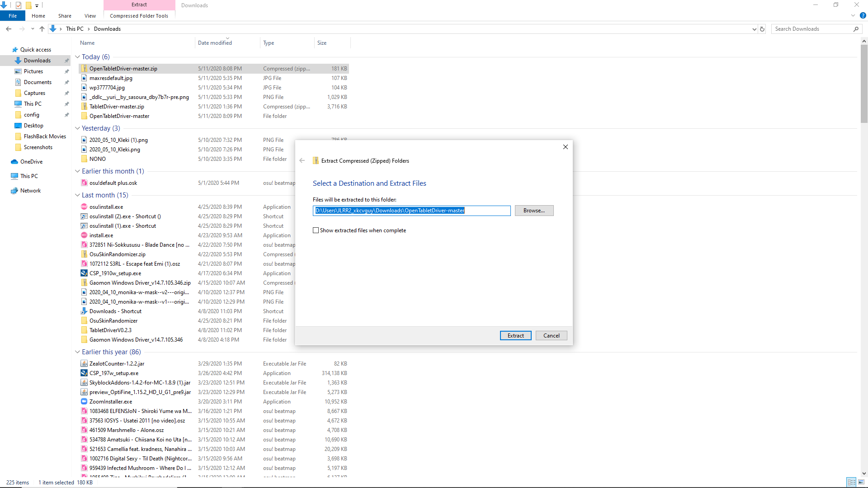868x488 pixels.
Task: Click the Refresh icon beside the address bar
Action: coord(762,29)
